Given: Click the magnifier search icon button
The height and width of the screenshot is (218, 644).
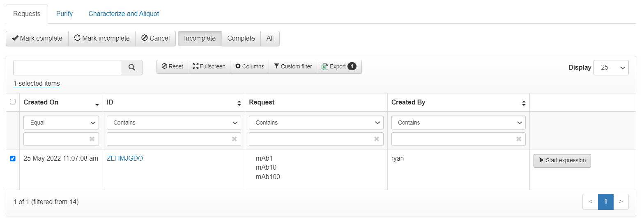Looking at the screenshot, I should [131, 68].
